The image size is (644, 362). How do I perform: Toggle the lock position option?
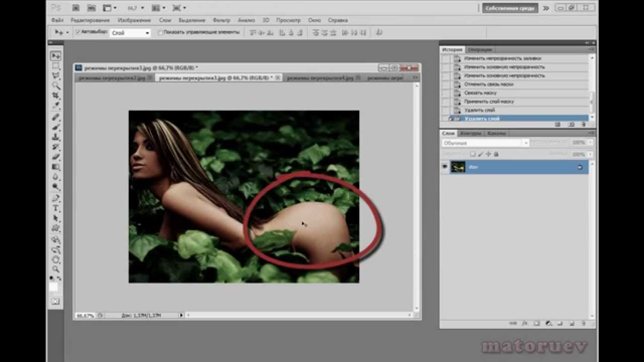pos(489,154)
